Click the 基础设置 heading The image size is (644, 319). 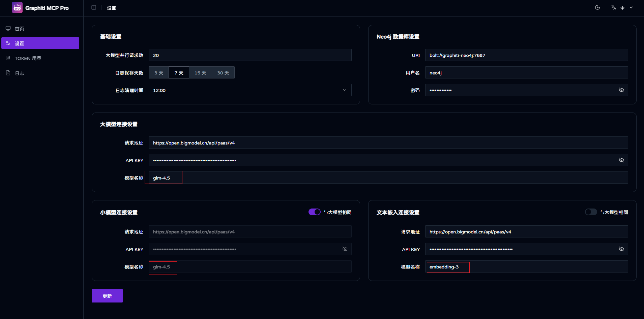pos(111,36)
